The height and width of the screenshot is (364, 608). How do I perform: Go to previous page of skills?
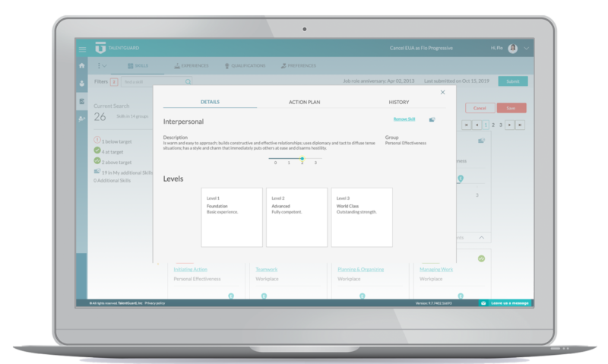click(x=477, y=125)
